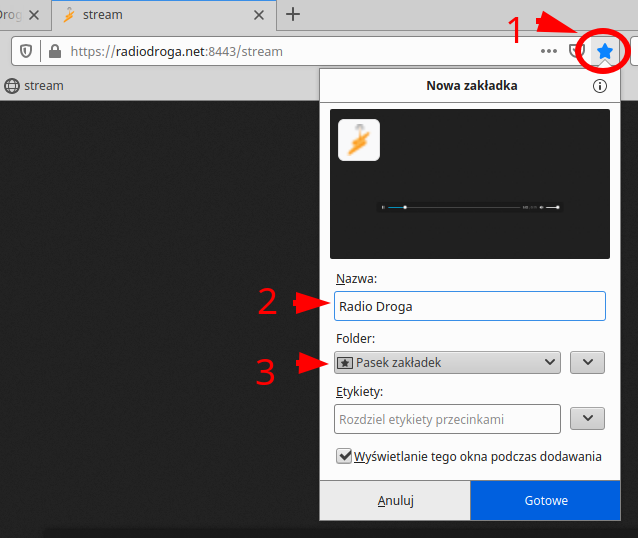Open the page actions three-dot menu
Screen dimensions: 638x538
coord(549,51)
